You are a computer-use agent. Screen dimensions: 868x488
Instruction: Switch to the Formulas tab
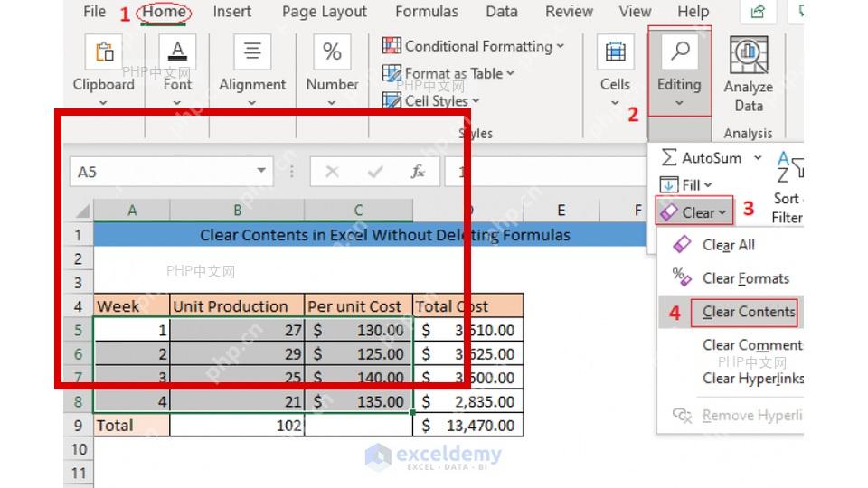427,12
